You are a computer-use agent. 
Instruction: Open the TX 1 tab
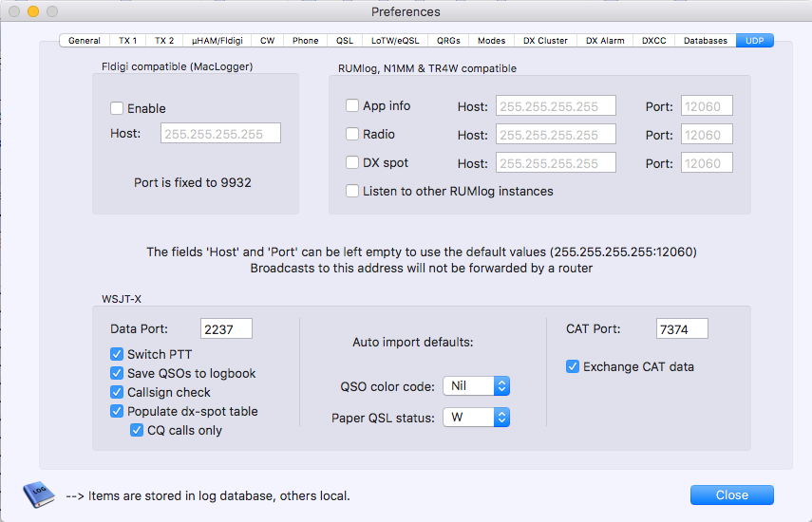[x=127, y=41]
